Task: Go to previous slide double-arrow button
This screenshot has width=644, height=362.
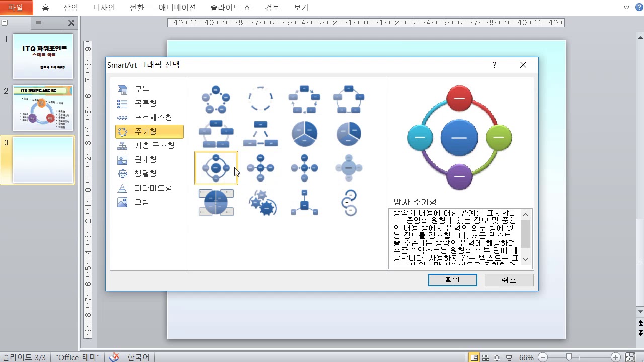Action: (640, 324)
